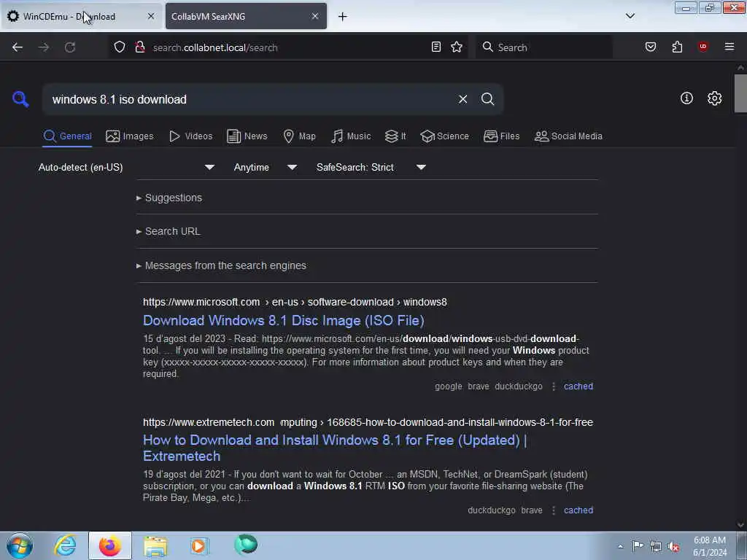Open a new tab with the plus button
This screenshot has width=747, height=560.
[342, 17]
